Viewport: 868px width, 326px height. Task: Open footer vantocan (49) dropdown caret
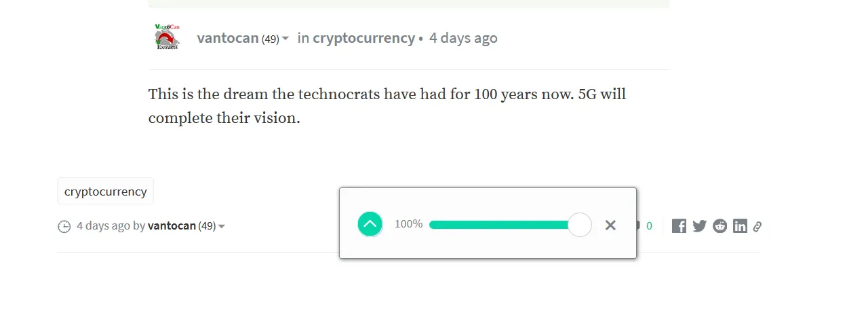pos(222,226)
